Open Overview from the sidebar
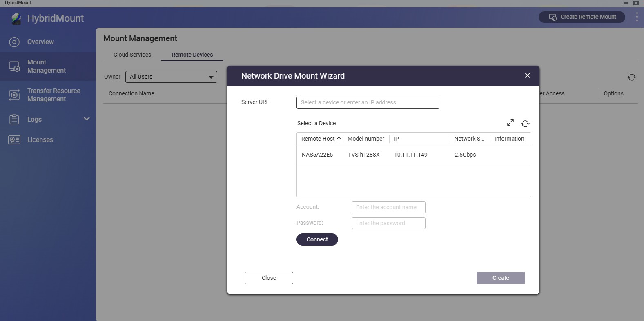This screenshot has height=321, width=644. 40,42
